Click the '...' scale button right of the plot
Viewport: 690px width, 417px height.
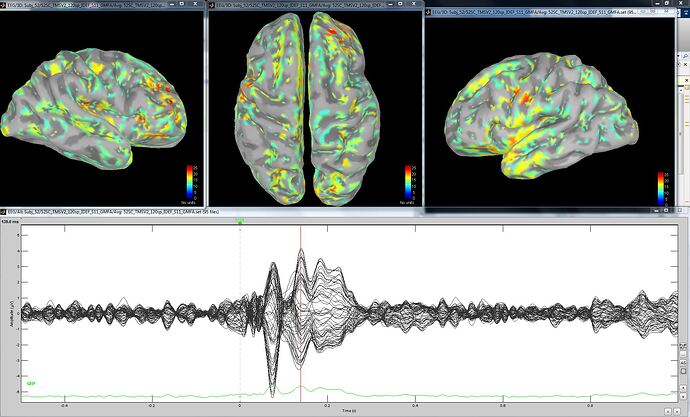[683, 354]
